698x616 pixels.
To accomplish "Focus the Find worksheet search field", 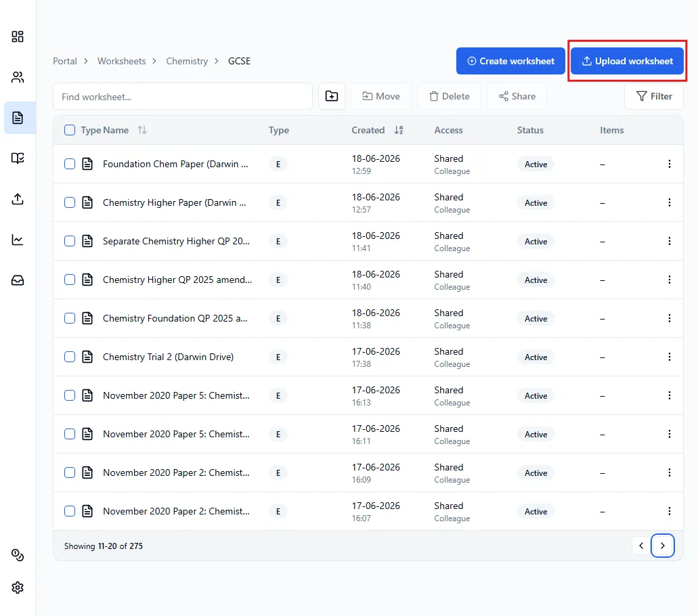I will [x=183, y=96].
